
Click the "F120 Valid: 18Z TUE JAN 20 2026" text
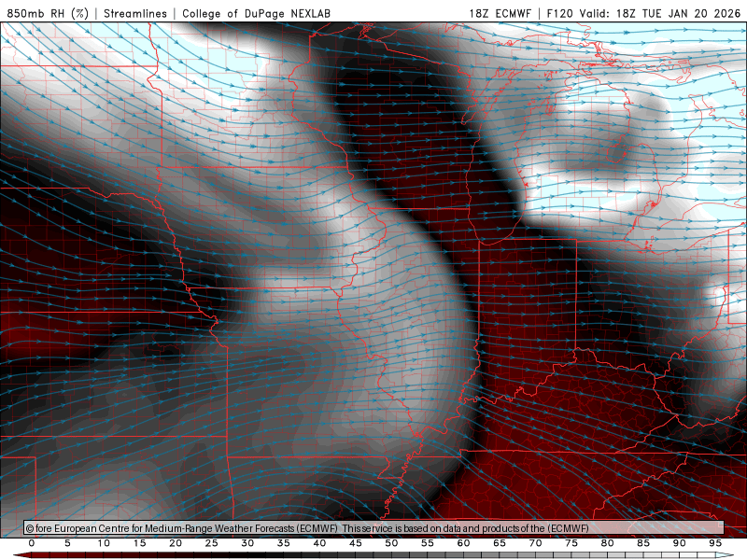click(x=643, y=13)
